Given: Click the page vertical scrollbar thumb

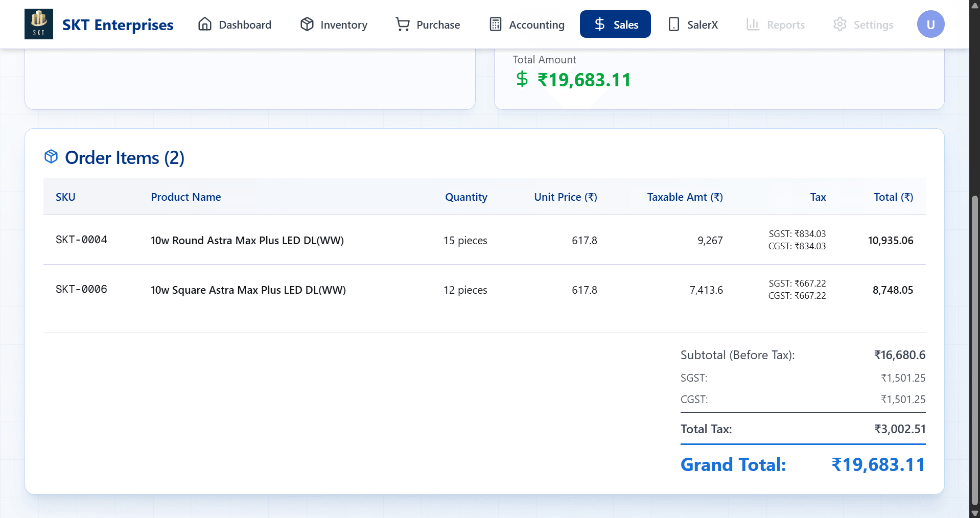Looking at the screenshot, I should pyautogui.click(x=974, y=349).
